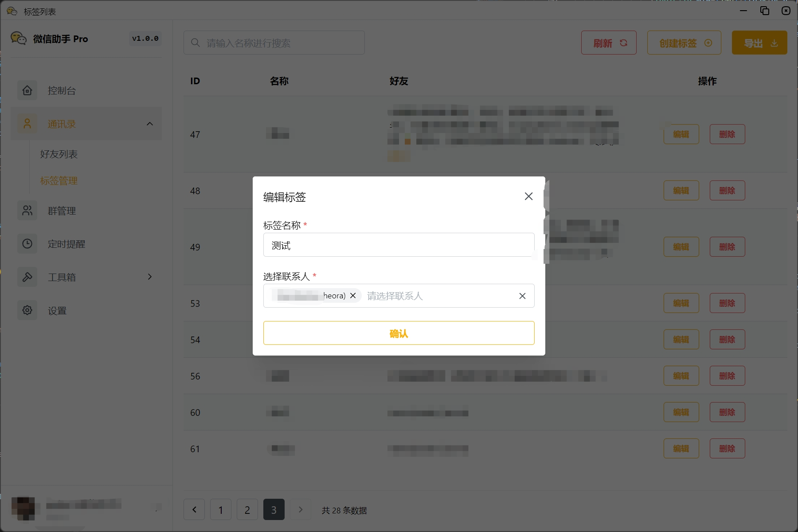Screen dimensions: 798x532
Task: Go to page 2
Action: [x=247, y=510]
